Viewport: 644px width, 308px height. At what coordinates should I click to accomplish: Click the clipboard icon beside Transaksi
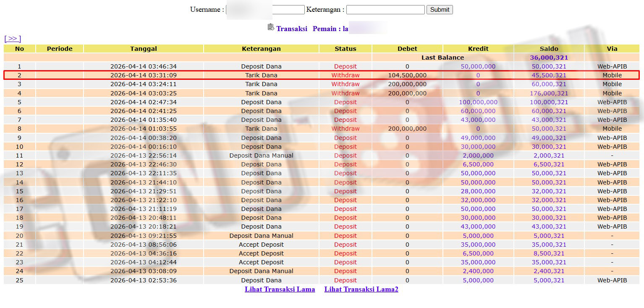tap(271, 27)
